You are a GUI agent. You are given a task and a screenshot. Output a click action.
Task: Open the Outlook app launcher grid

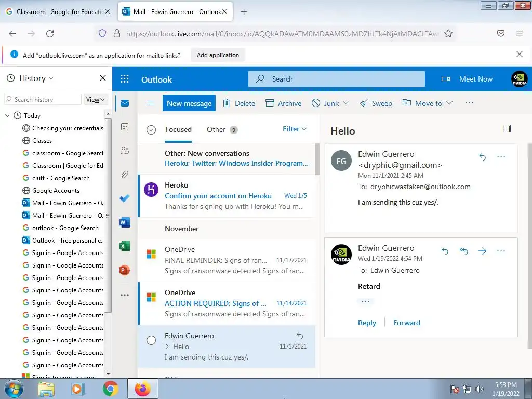(125, 79)
